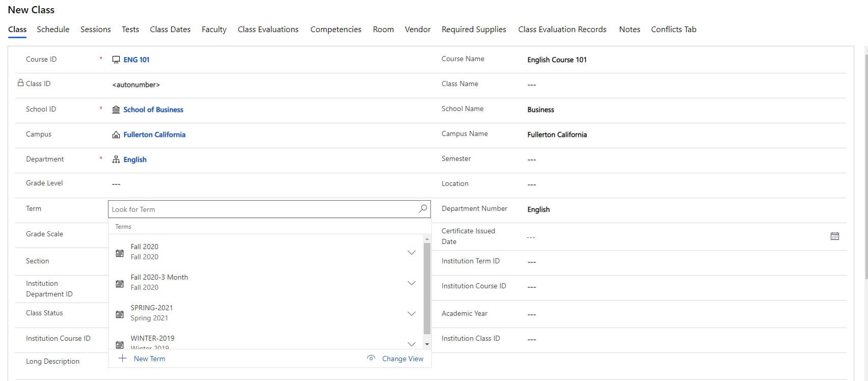This screenshot has width=868, height=381.
Task: Switch to Class Dates tab
Action: click(x=170, y=29)
